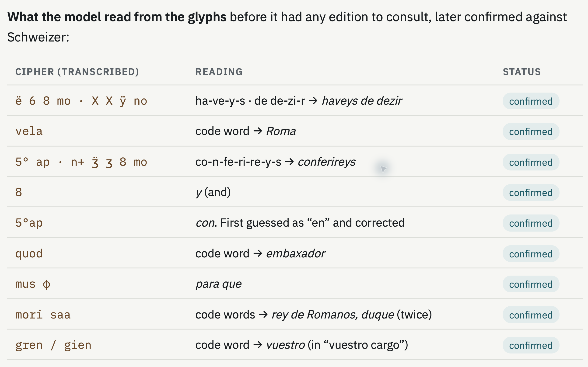Select the cipher text vela
Screen dimensions: 588x367
coord(29,131)
